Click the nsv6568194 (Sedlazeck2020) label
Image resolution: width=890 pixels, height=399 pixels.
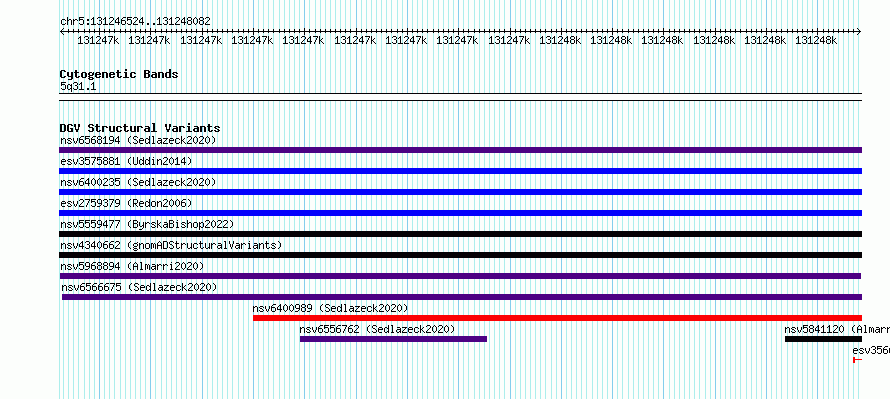tap(138, 140)
